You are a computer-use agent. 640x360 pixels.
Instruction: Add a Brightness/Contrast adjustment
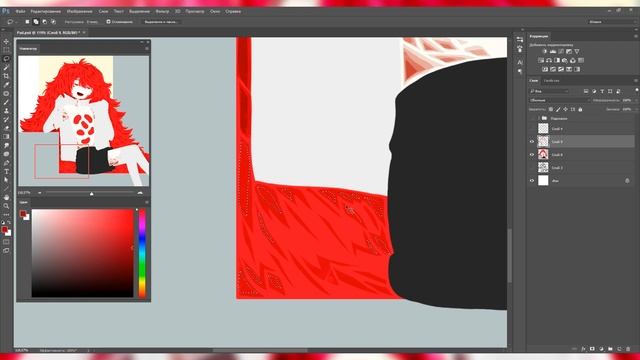click(545, 51)
